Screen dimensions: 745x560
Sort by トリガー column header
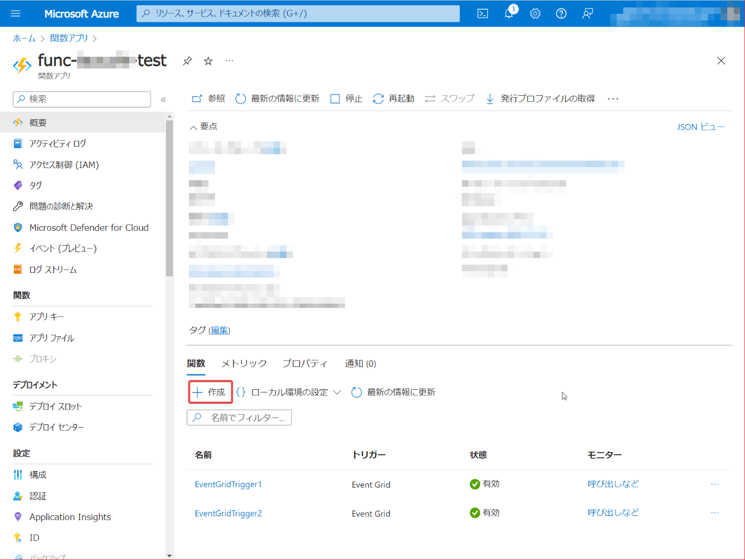(369, 455)
